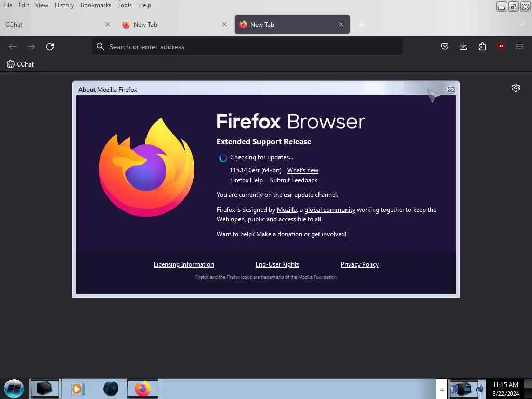532x399 pixels.
Task: Open the Firefox Help link
Action: (246, 180)
